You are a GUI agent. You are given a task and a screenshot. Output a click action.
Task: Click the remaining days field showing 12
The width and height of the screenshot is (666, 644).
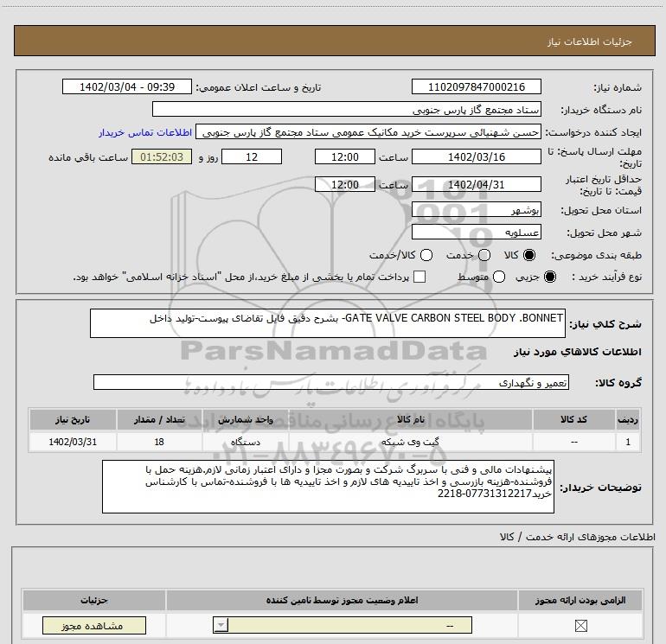pyautogui.click(x=252, y=156)
